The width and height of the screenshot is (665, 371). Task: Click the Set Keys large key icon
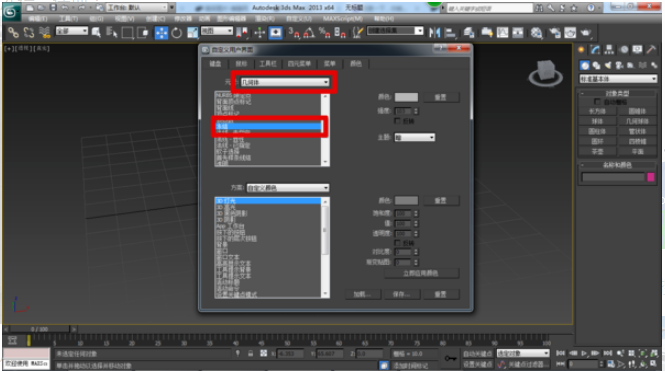click(450, 358)
